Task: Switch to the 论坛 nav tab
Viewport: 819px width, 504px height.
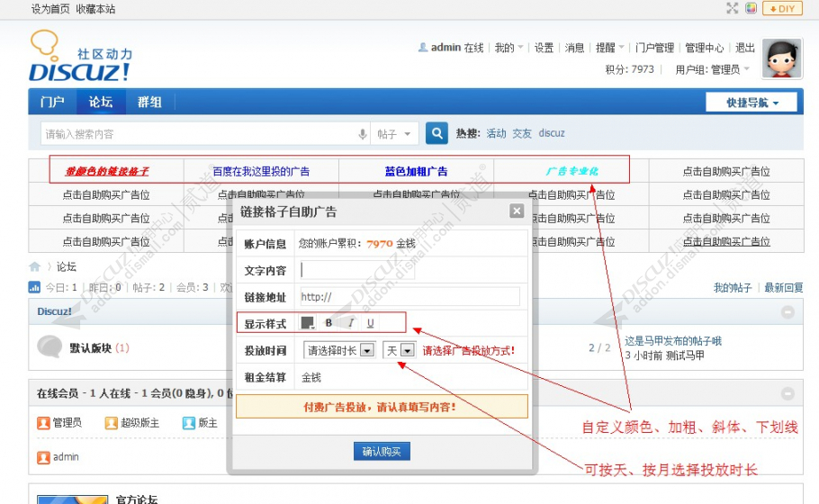Action: pyautogui.click(x=101, y=102)
